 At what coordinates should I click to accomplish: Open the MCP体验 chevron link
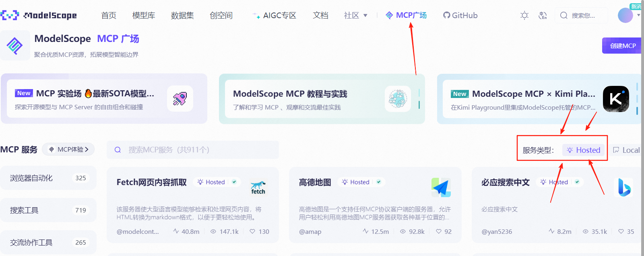(68, 149)
